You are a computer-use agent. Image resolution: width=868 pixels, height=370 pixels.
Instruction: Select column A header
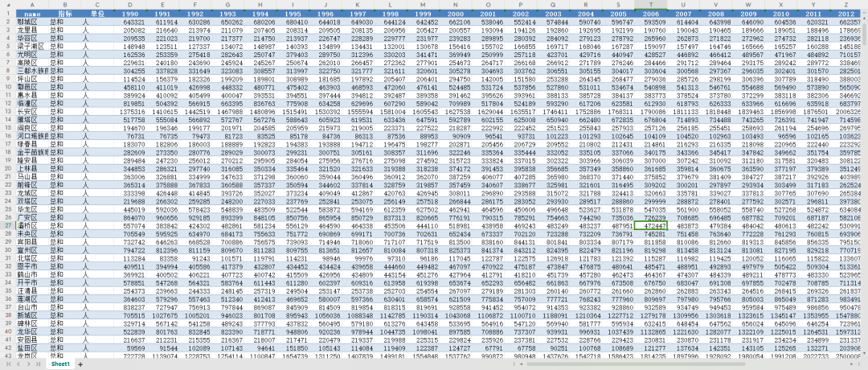pos(32,4)
